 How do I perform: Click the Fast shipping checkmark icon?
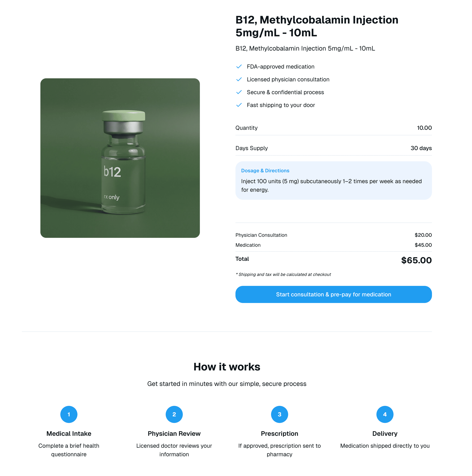tap(239, 105)
